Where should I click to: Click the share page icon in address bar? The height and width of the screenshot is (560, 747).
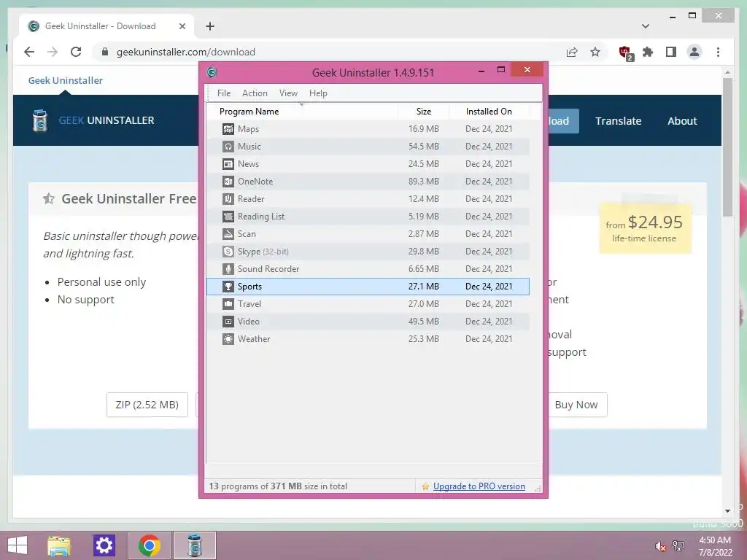572,52
